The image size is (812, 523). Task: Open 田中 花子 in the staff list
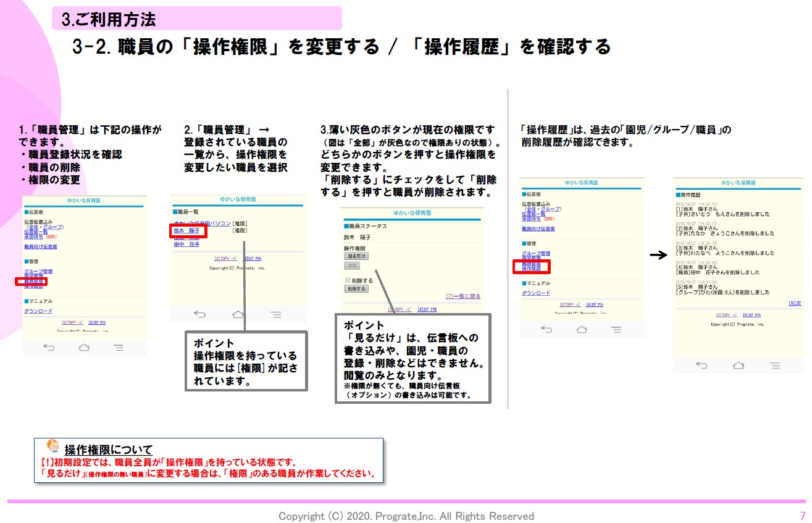click(186, 245)
